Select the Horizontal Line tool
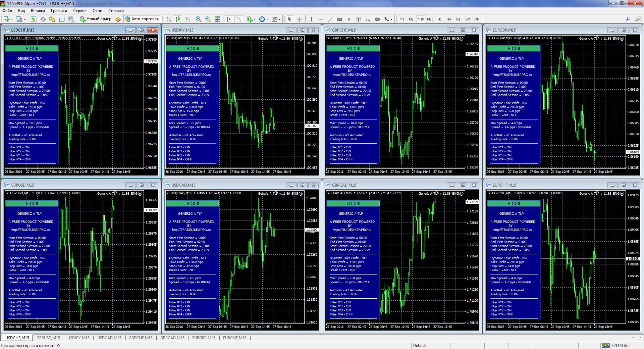The height and width of the screenshot is (349, 644). (321, 19)
